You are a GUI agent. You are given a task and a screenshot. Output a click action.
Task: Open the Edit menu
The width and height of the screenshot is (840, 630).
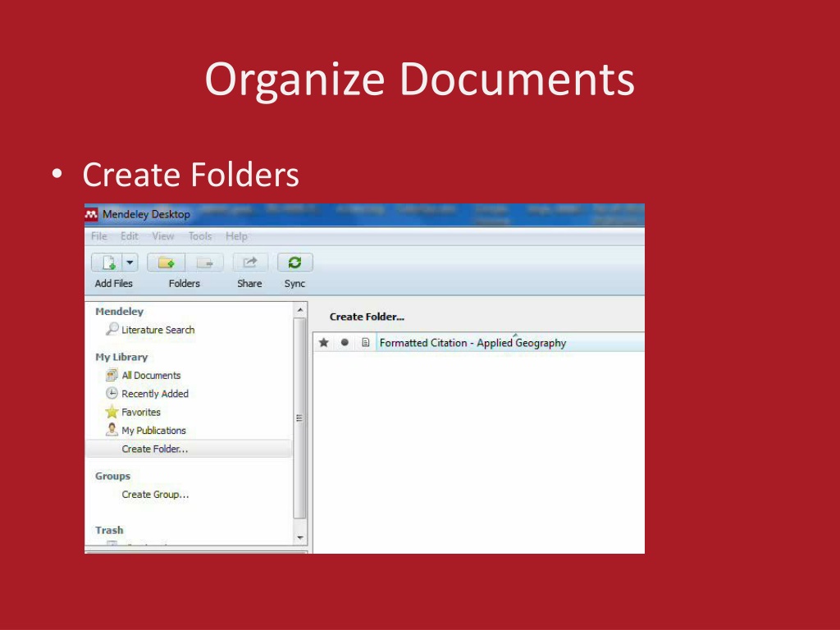tap(129, 236)
